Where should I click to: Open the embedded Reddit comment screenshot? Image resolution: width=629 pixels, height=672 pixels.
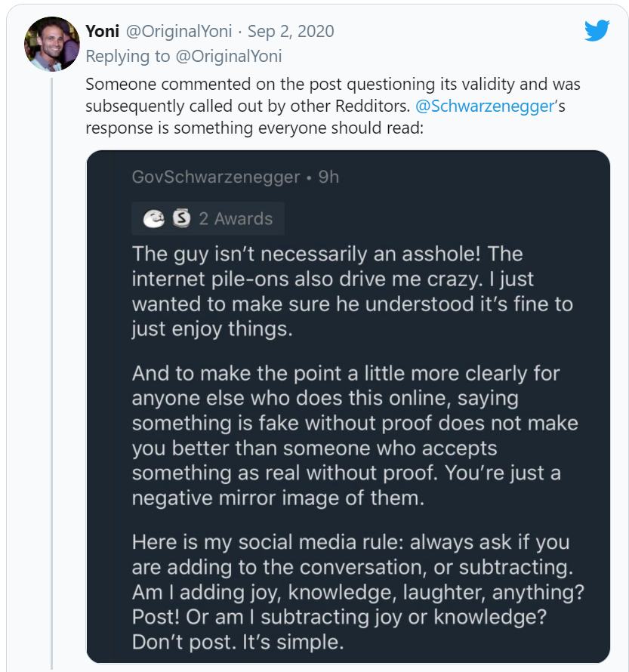point(348,406)
